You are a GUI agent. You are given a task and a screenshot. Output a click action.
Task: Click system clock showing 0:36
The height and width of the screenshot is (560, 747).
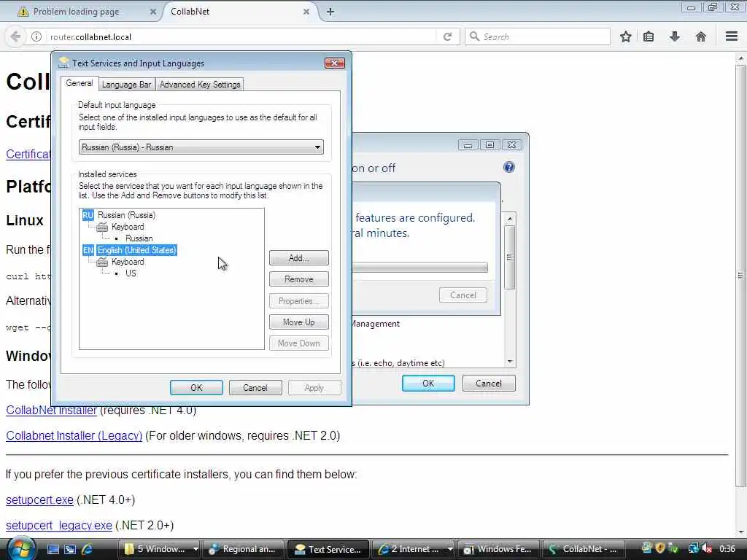[x=727, y=549]
